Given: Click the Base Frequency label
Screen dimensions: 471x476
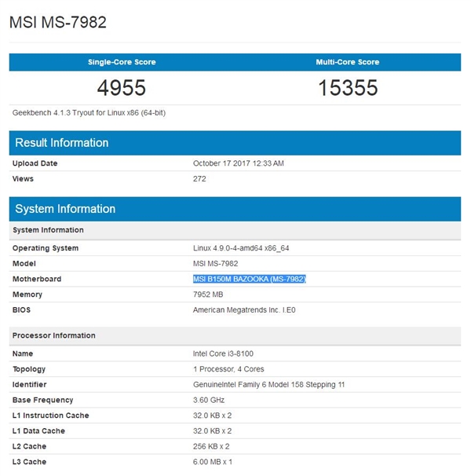Looking at the screenshot, I should click(43, 400).
